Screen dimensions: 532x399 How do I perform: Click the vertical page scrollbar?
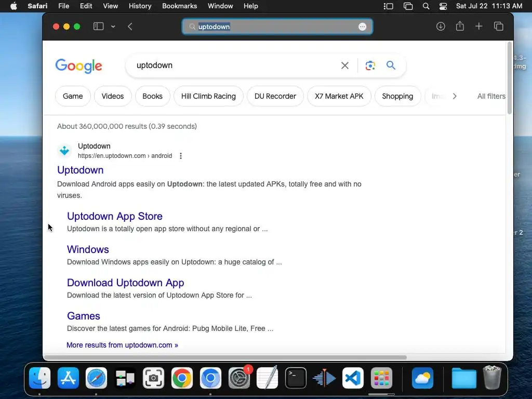509,79
